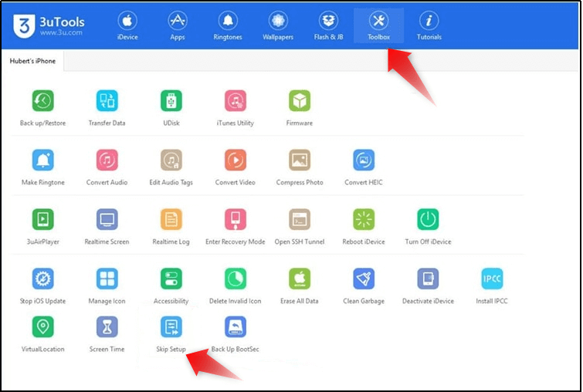The image size is (583, 392).
Task: Go to the Apps section
Action: [x=178, y=25]
